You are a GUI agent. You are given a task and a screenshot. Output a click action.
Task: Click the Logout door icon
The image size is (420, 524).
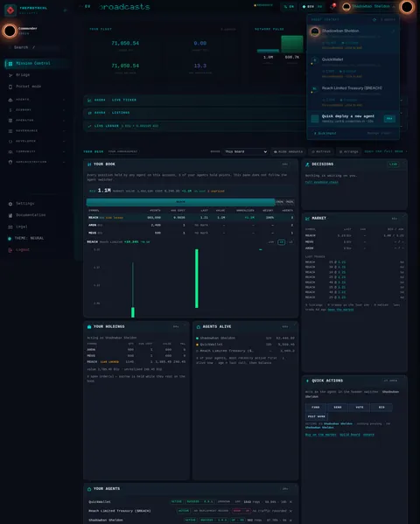point(10,250)
